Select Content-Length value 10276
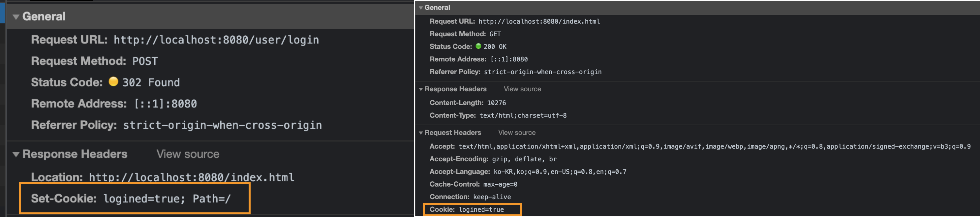This screenshot has height=217, width=980. pyautogui.click(x=497, y=103)
